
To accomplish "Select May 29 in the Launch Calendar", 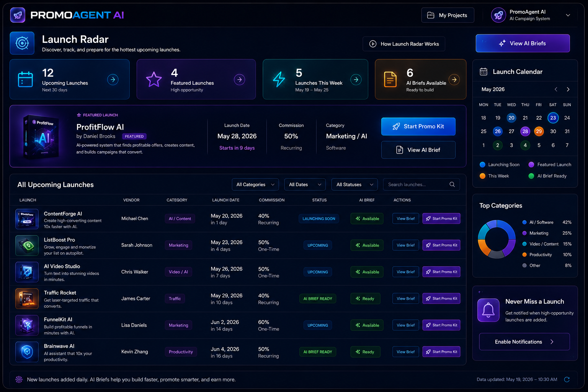I will (x=539, y=131).
